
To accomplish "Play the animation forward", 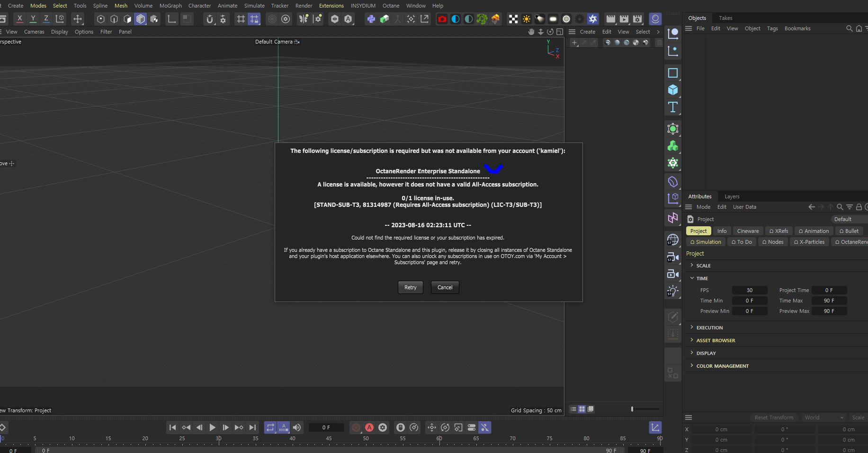I will (x=212, y=427).
